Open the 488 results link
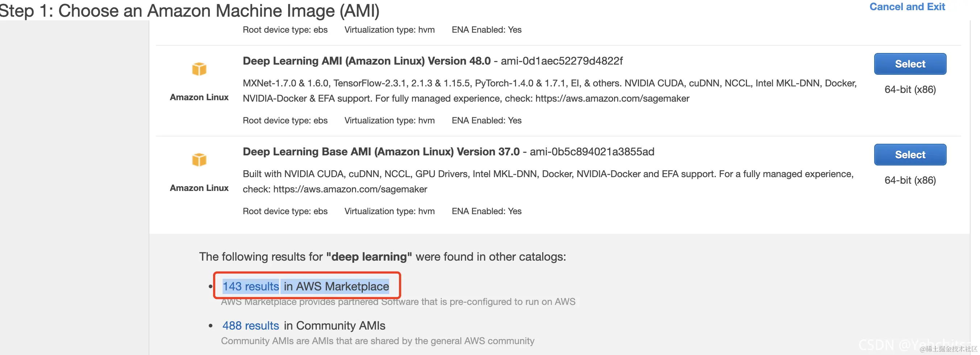This screenshot has height=355, width=980. (x=251, y=326)
